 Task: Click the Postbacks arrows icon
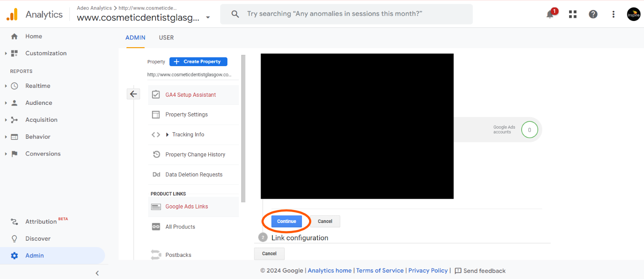[156, 255]
